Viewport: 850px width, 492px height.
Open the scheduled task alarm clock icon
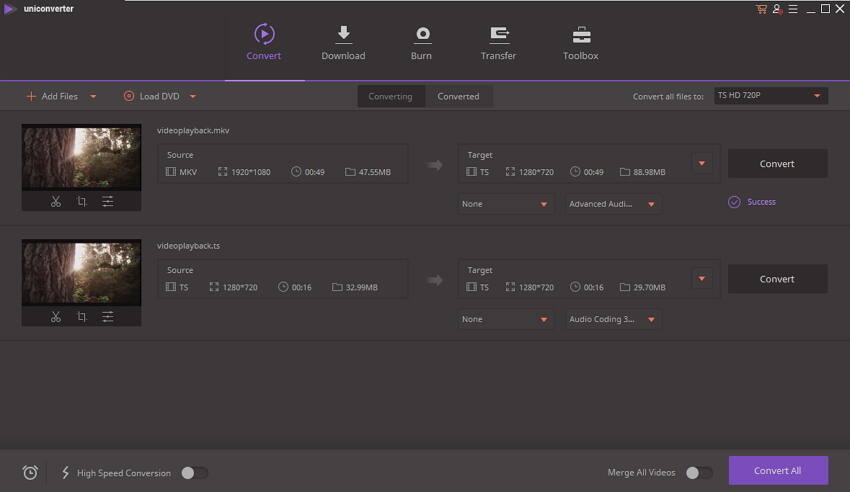pyautogui.click(x=30, y=472)
